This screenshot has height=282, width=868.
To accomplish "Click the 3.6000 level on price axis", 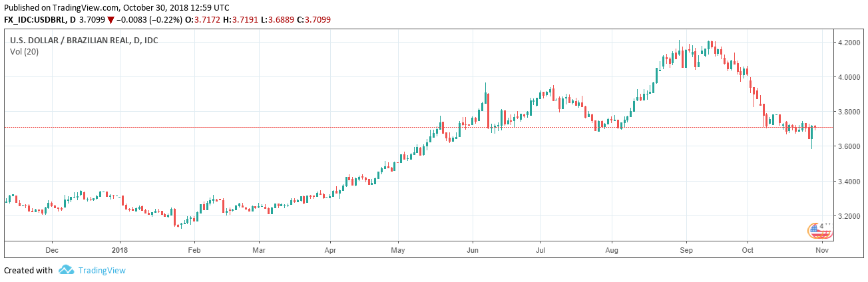I will (849, 146).
